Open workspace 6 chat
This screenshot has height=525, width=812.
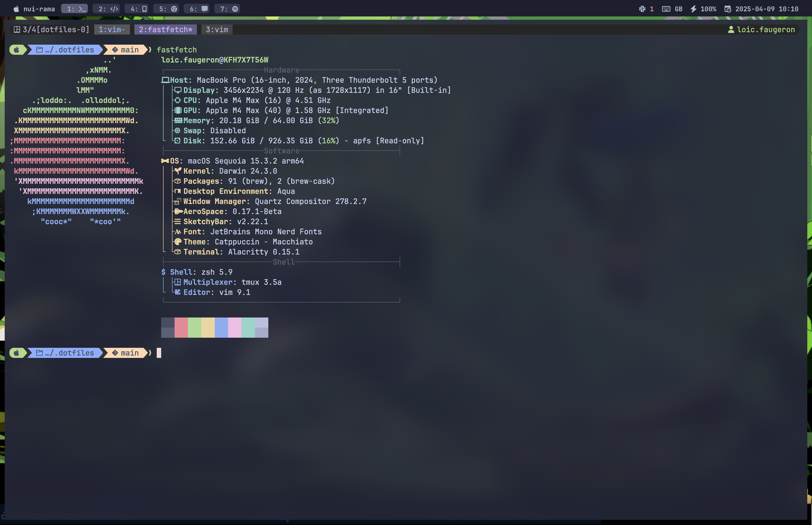point(197,9)
